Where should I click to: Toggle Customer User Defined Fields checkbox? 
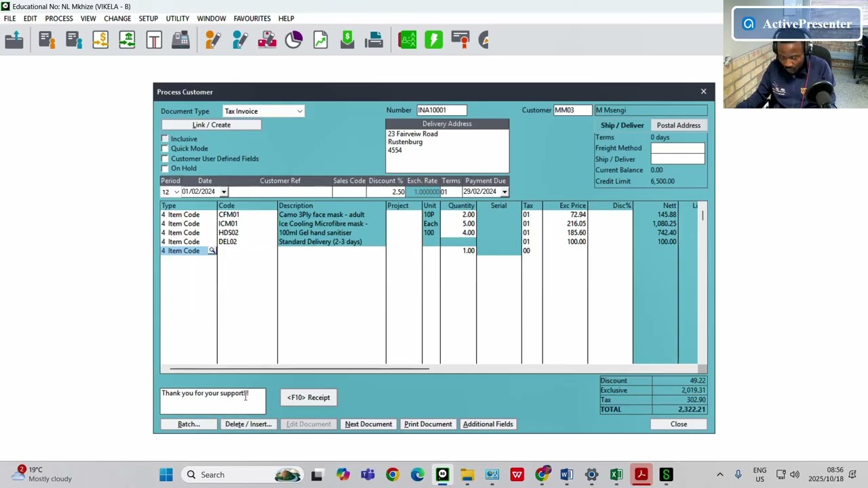pos(165,159)
